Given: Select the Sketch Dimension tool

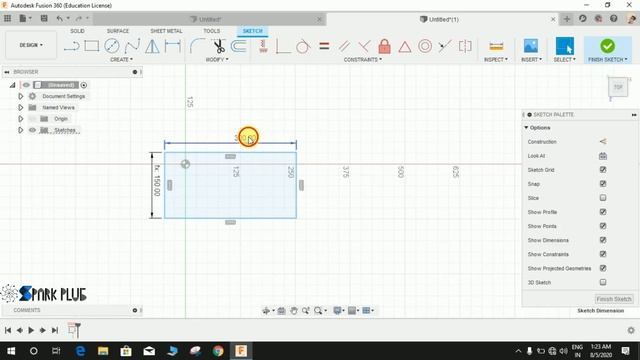Looking at the screenshot, I should [173, 46].
